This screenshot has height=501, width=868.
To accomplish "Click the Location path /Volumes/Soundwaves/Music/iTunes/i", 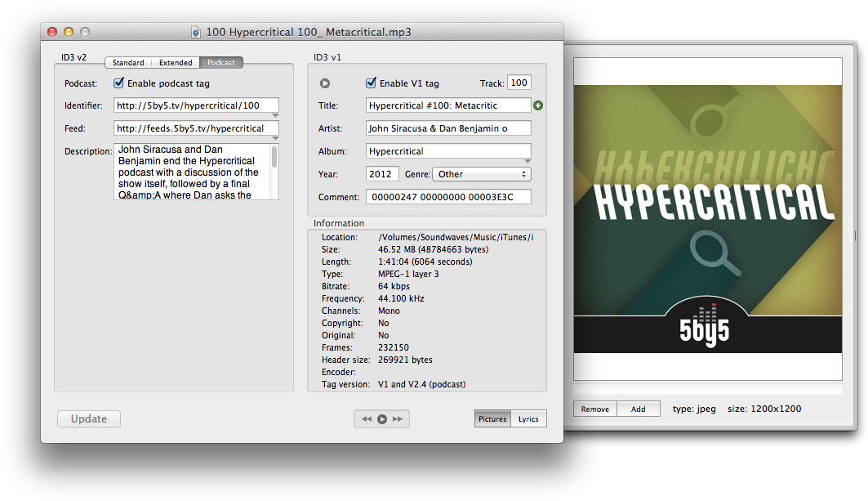I will click(456, 237).
